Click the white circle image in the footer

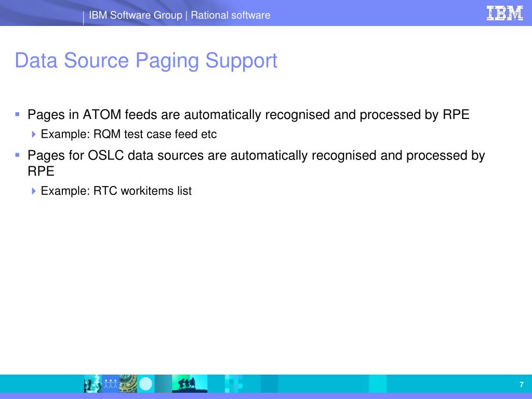(146, 384)
